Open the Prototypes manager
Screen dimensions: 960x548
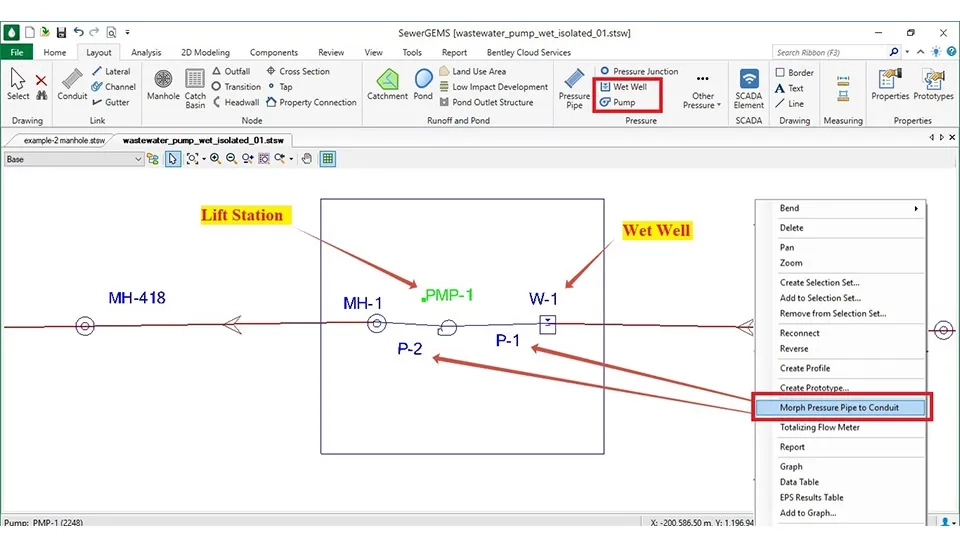pyautogui.click(x=933, y=84)
